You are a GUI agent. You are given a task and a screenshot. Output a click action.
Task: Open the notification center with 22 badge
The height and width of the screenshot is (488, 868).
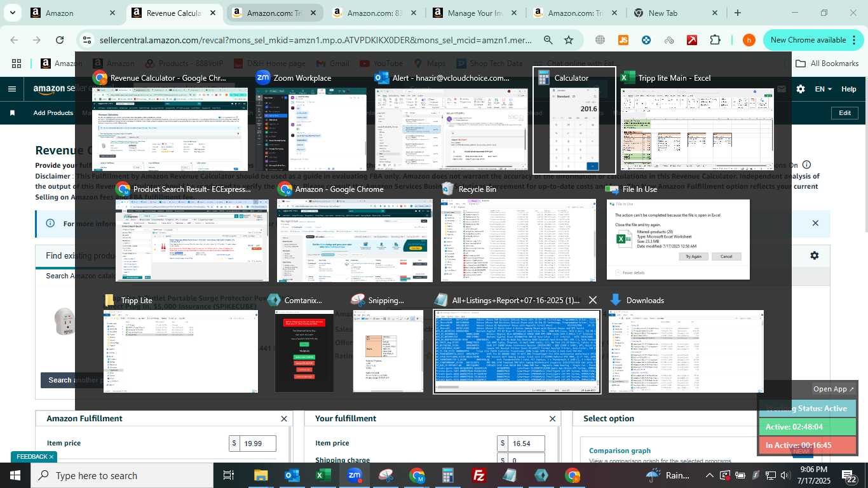click(850, 475)
